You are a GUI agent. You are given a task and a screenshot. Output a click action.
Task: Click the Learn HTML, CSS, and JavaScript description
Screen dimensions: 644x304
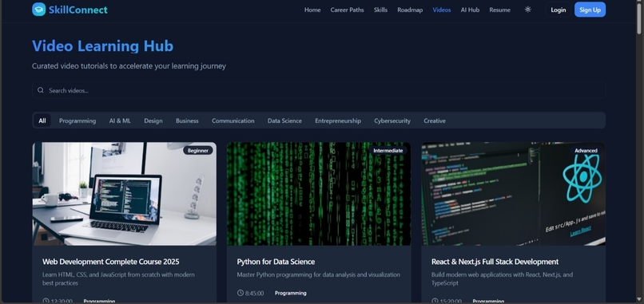pyautogui.click(x=118, y=278)
